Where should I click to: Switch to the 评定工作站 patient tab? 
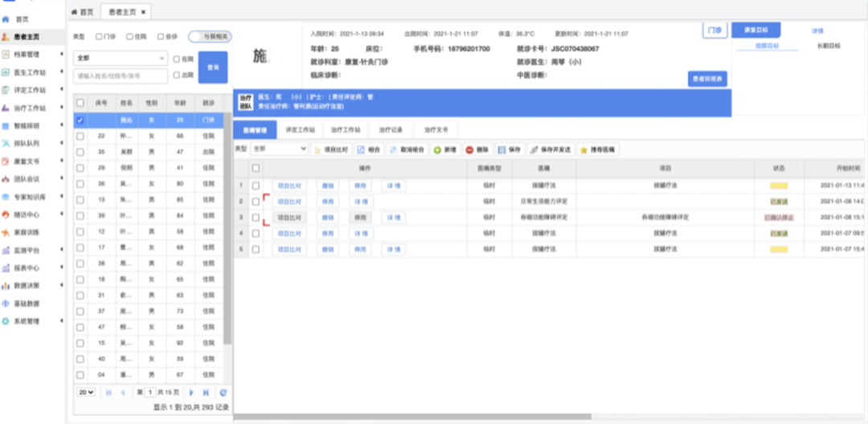coord(300,130)
